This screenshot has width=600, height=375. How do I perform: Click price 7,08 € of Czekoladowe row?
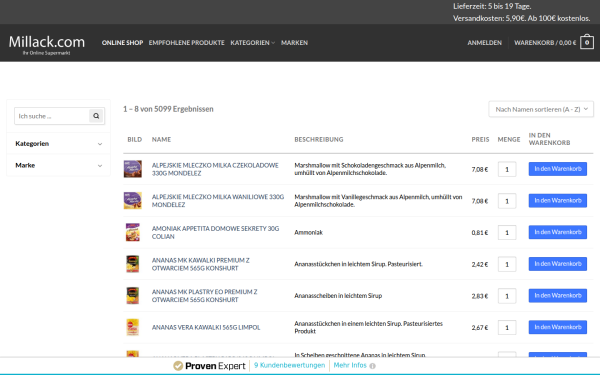click(479, 169)
